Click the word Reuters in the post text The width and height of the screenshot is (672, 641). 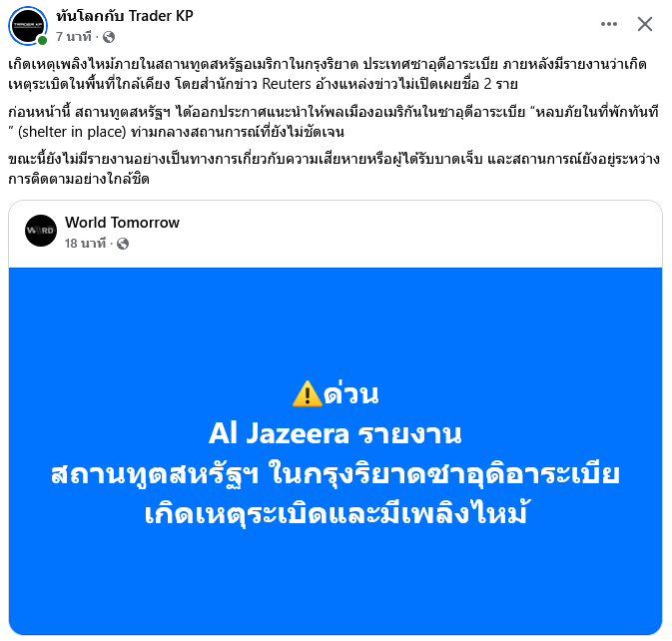[x=287, y=84]
